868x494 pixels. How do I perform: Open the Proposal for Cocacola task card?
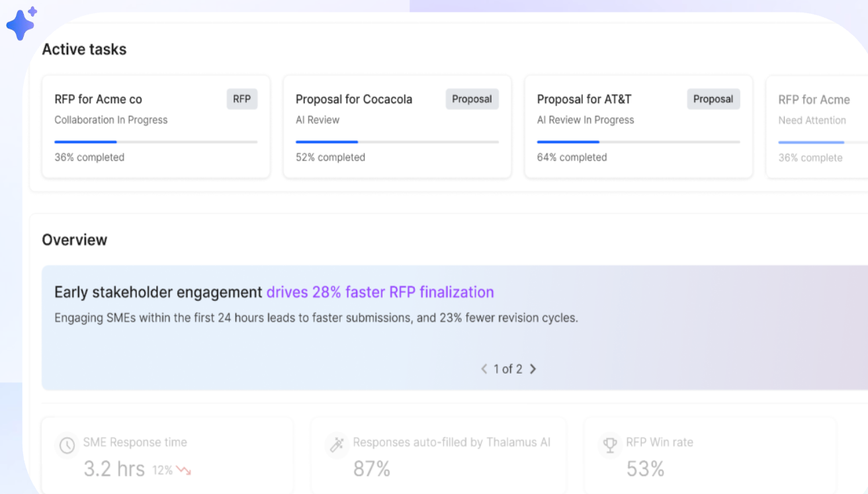click(397, 127)
